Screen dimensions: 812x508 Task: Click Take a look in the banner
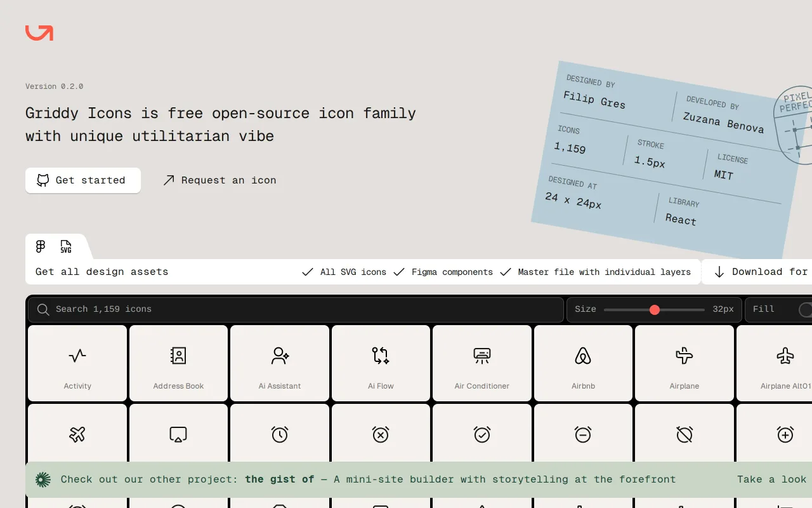point(771,479)
